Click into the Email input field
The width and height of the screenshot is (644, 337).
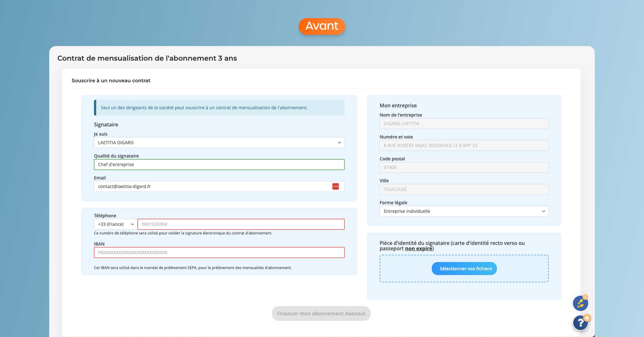[212, 186]
